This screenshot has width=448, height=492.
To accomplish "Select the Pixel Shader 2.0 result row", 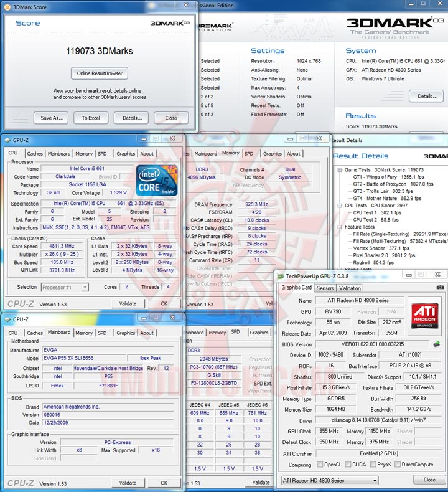I will point(384,255).
